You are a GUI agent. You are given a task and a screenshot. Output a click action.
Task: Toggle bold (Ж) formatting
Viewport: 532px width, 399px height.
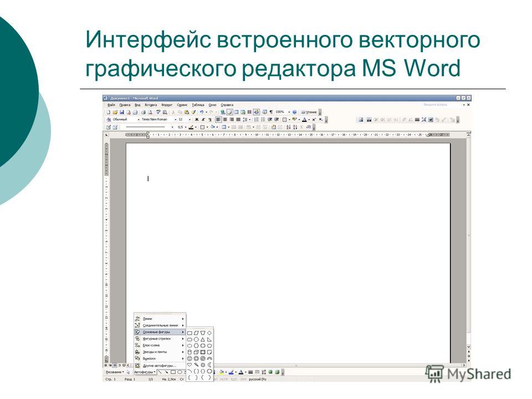click(196, 120)
